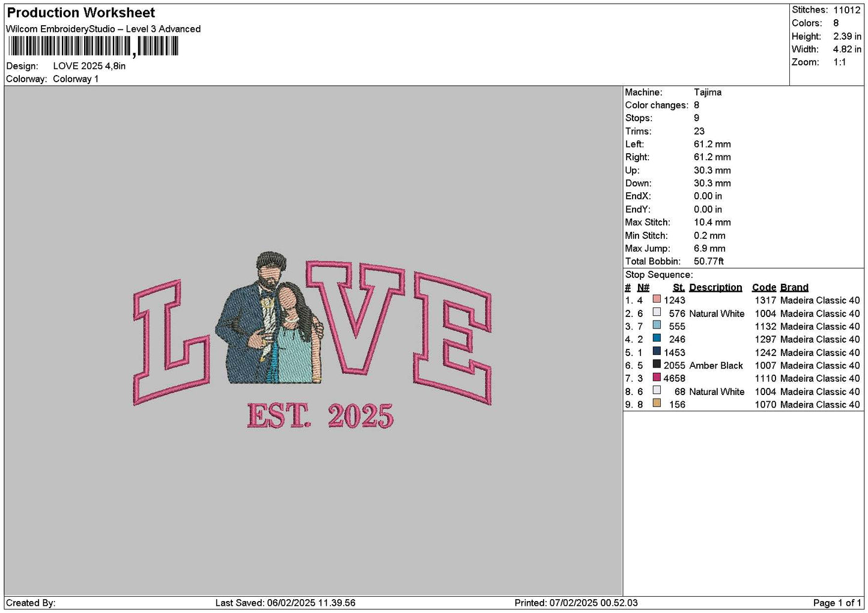Click the navy swatch for thread 1453

(x=657, y=351)
